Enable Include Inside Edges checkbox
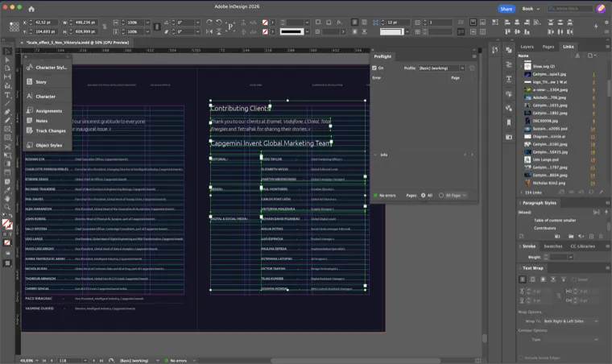Image resolution: width=612 pixels, height=364 pixels. coord(521,358)
